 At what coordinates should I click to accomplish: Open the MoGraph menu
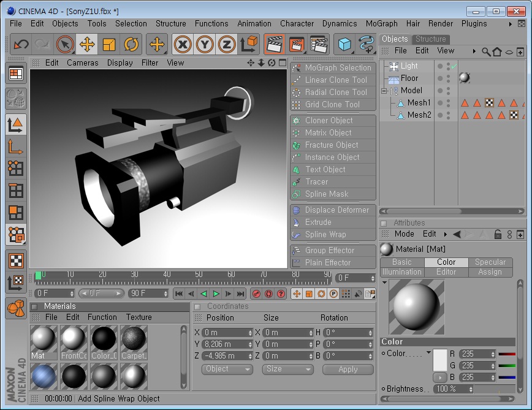(x=381, y=24)
